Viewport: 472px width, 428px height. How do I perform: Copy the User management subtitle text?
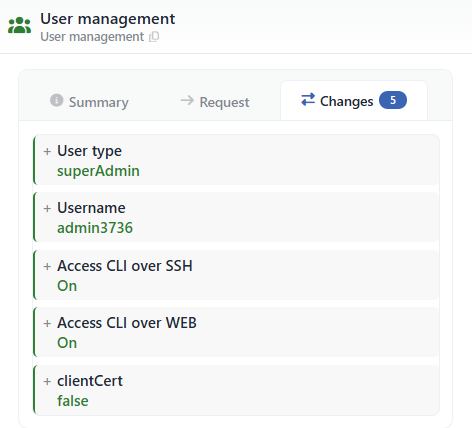click(x=154, y=37)
